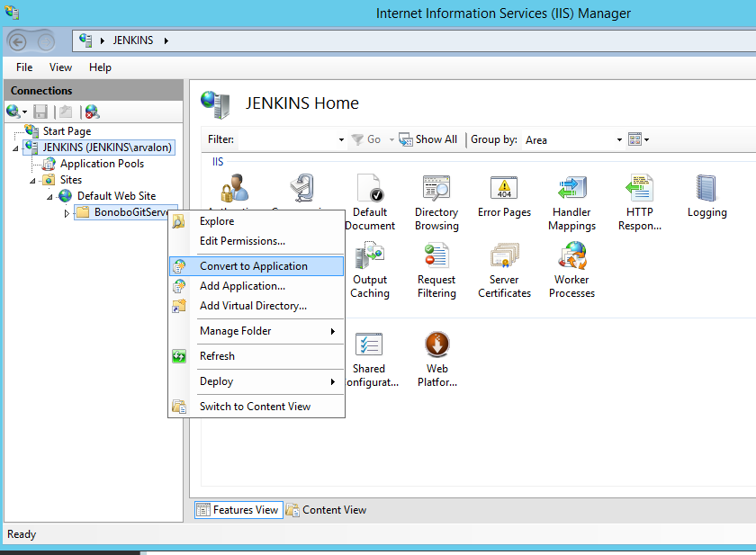Click the Filter text input field
The image size is (756, 555).
click(x=287, y=139)
